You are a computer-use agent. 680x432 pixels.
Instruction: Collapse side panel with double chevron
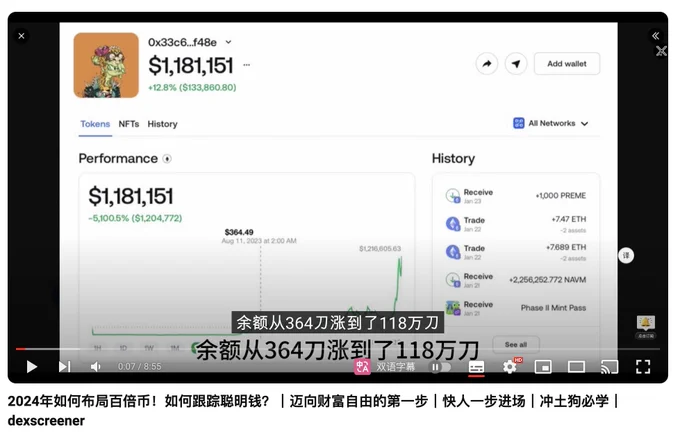[656, 36]
